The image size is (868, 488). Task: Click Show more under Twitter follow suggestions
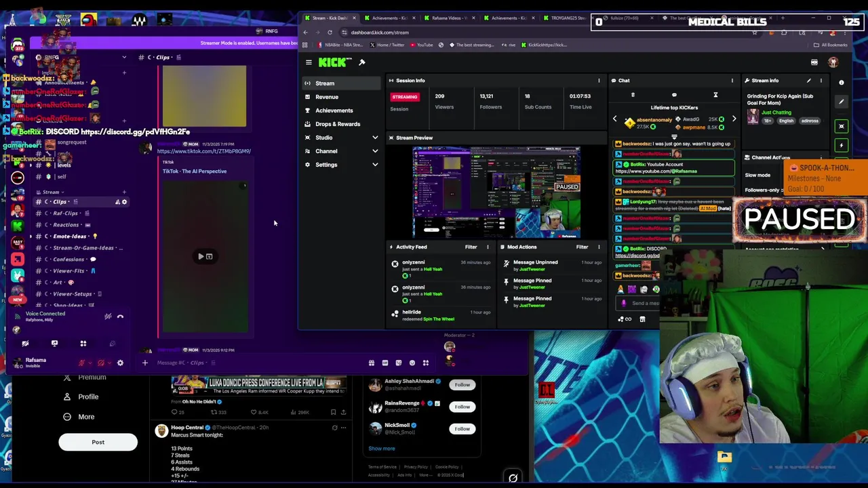(x=381, y=449)
